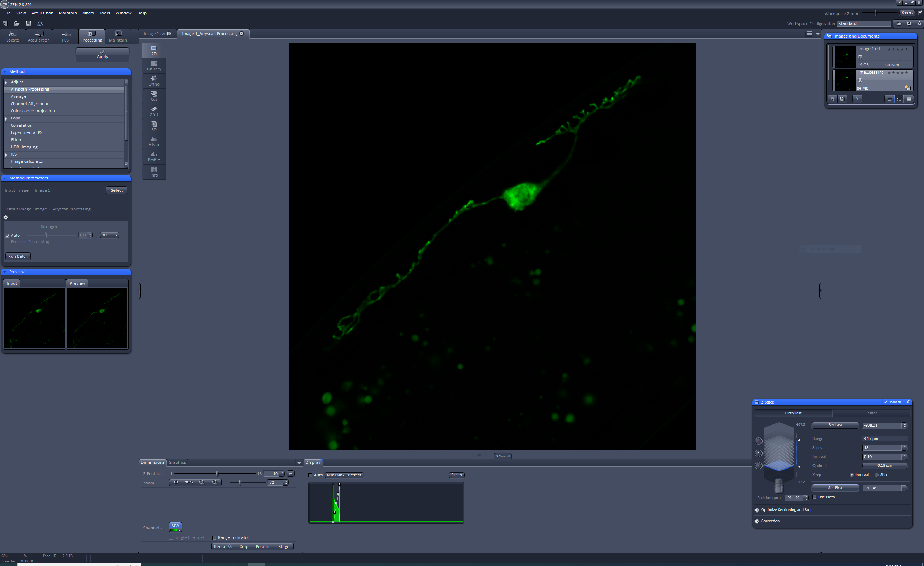The height and width of the screenshot is (566, 924).
Task: Open the Profile view
Action: point(154,156)
